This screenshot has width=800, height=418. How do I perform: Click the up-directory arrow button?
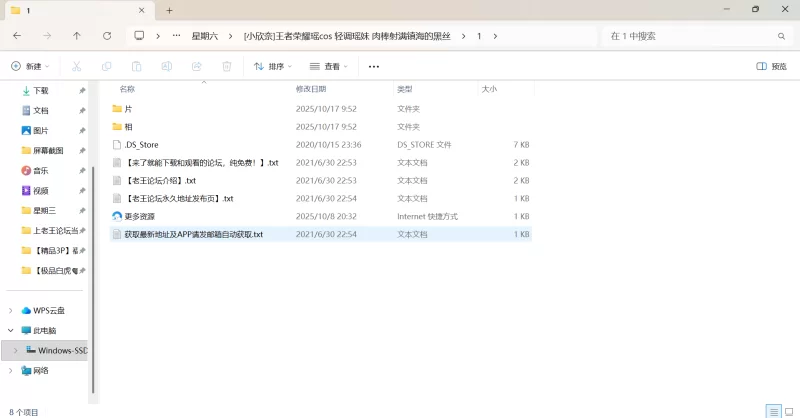[77, 36]
